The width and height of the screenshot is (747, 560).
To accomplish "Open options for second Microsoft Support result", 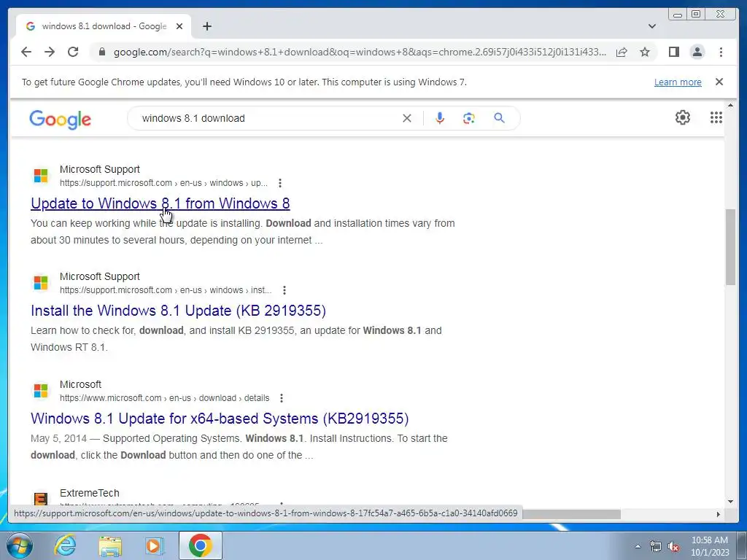I will [x=285, y=290].
